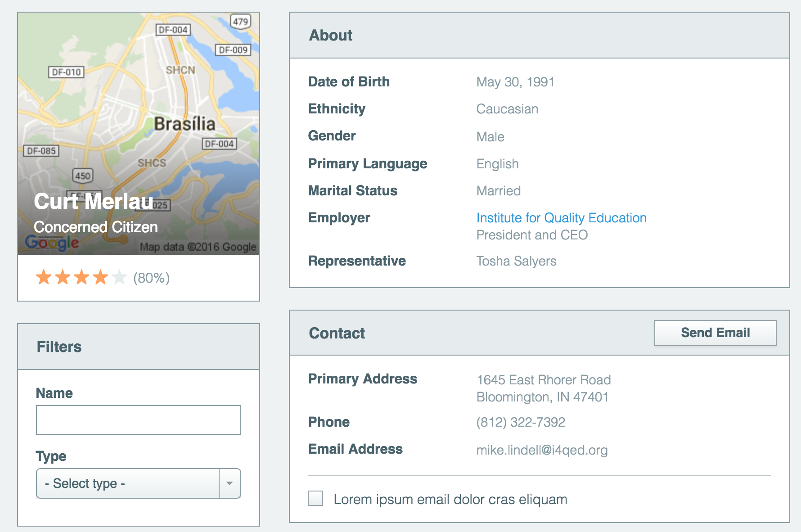Click the Filters panel heading
Image resolution: width=801 pixels, height=532 pixels.
coord(59,347)
